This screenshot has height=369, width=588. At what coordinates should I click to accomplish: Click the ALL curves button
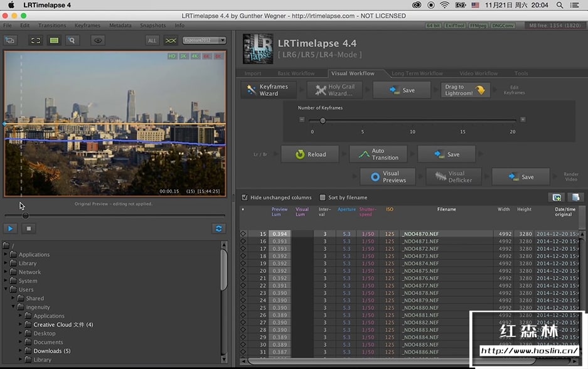152,41
